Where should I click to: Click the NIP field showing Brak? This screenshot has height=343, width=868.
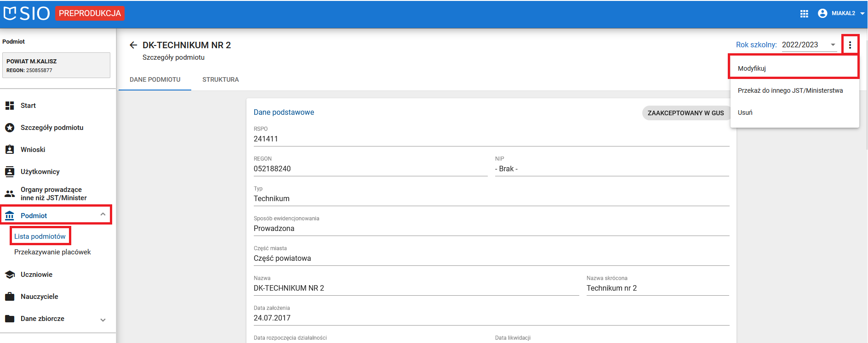pos(612,169)
